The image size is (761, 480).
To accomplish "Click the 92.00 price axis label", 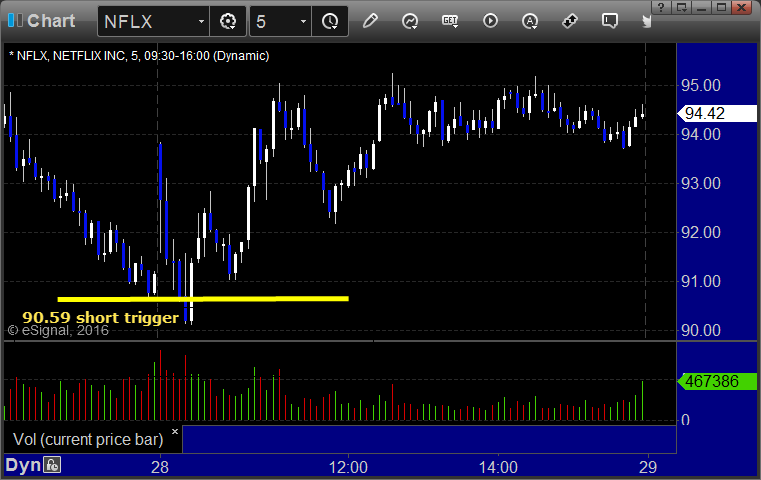I will tap(701, 232).
